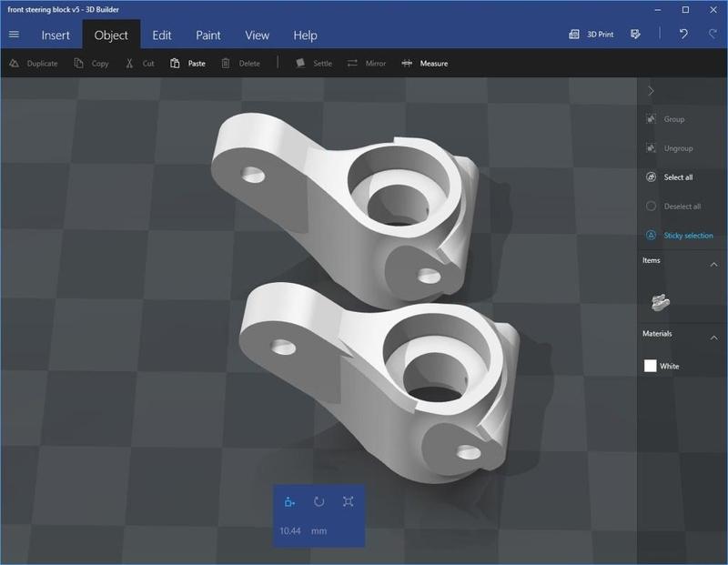Click the save icon beside 3D Print
The height and width of the screenshot is (565, 728).
pos(635,35)
